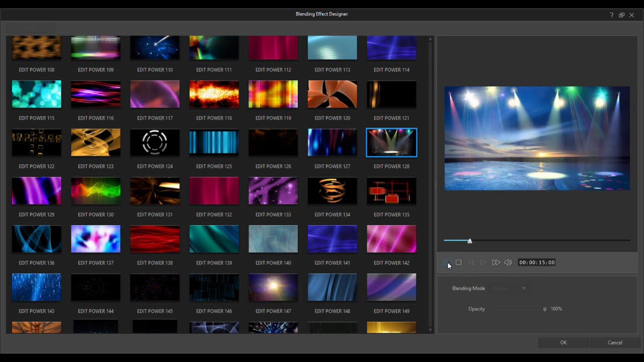Click the effect list vertical scrollbar

click(430, 184)
